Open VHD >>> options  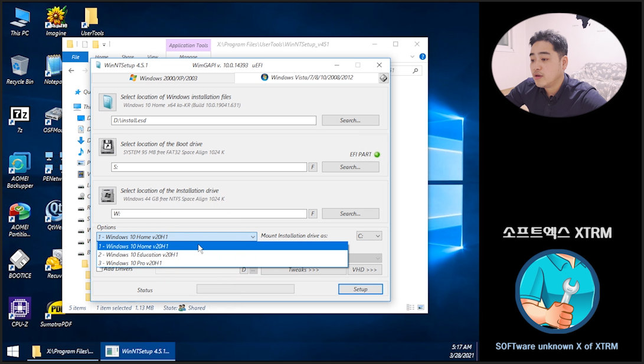tap(365, 270)
